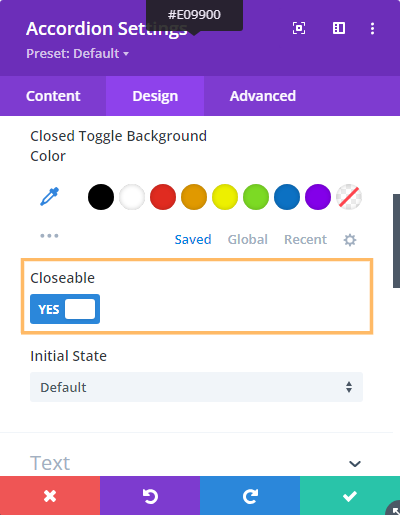Open the Initial State Default dropdown
Screen dimensions: 400x515
(x=196, y=387)
